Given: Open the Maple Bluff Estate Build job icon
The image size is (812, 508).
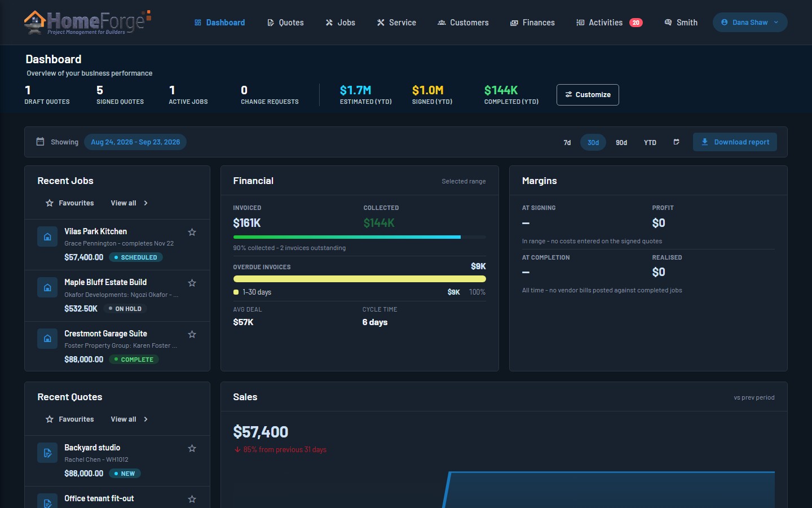Looking at the screenshot, I should 47,287.
